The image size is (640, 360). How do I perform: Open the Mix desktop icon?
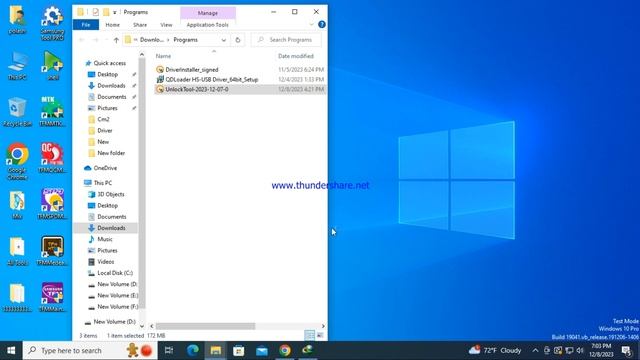coord(17,204)
